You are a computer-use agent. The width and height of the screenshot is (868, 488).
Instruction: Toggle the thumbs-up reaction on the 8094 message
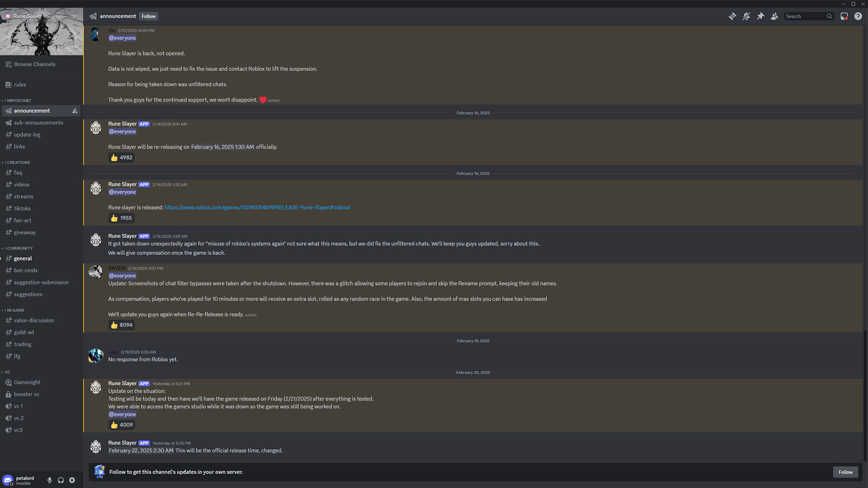(x=121, y=325)
